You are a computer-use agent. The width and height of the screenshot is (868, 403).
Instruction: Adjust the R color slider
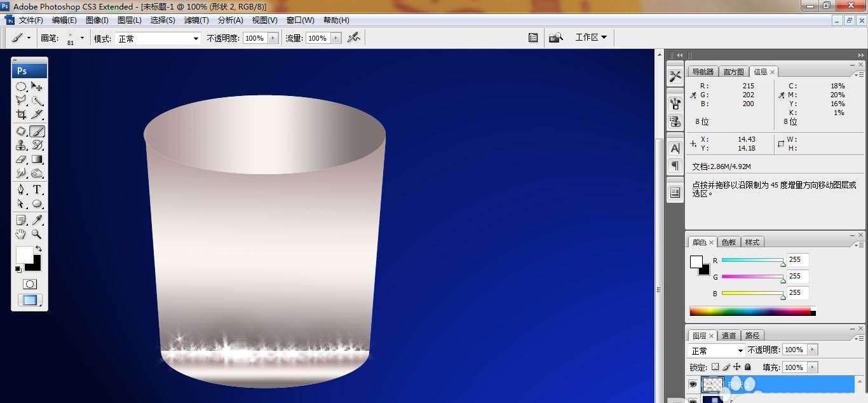tap(752, 261)
